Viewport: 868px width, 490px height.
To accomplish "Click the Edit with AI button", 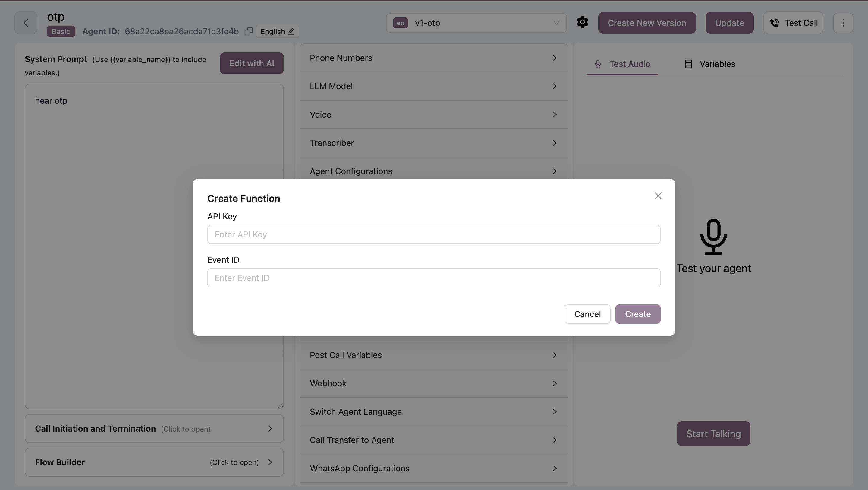I will click(251, 63).
